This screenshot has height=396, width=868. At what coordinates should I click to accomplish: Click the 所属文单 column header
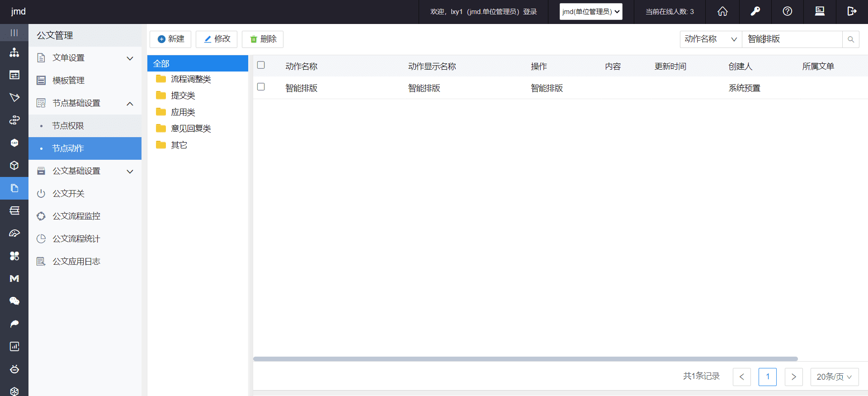pos(818,67)
